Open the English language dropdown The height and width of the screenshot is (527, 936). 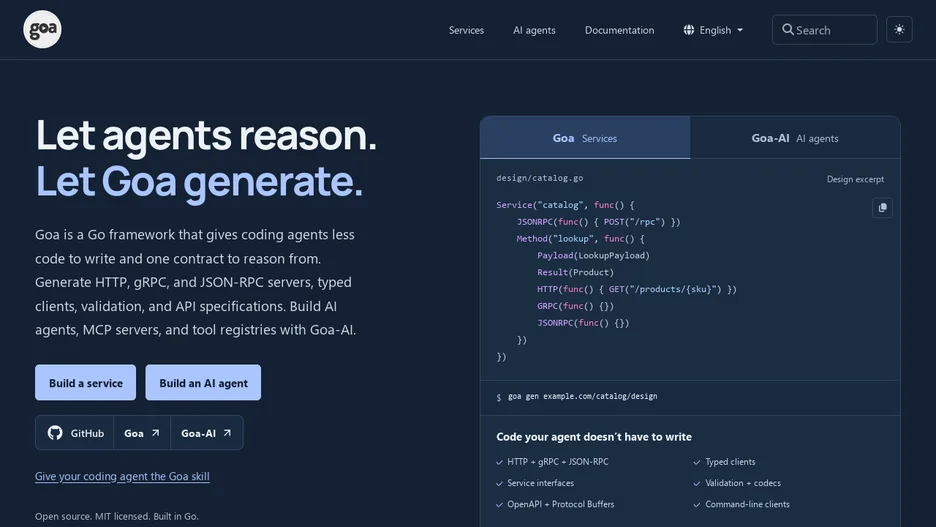(713, 30)
